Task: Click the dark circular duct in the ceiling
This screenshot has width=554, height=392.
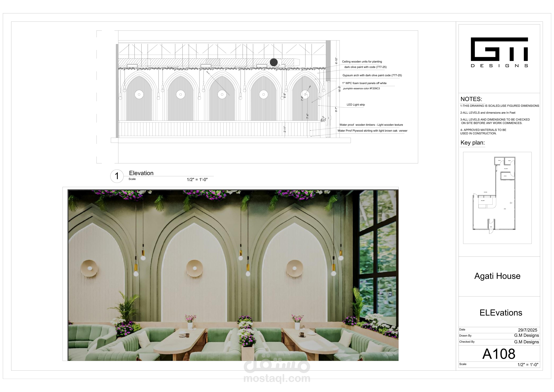Action: pyautogui.click(x=274, y=62)
